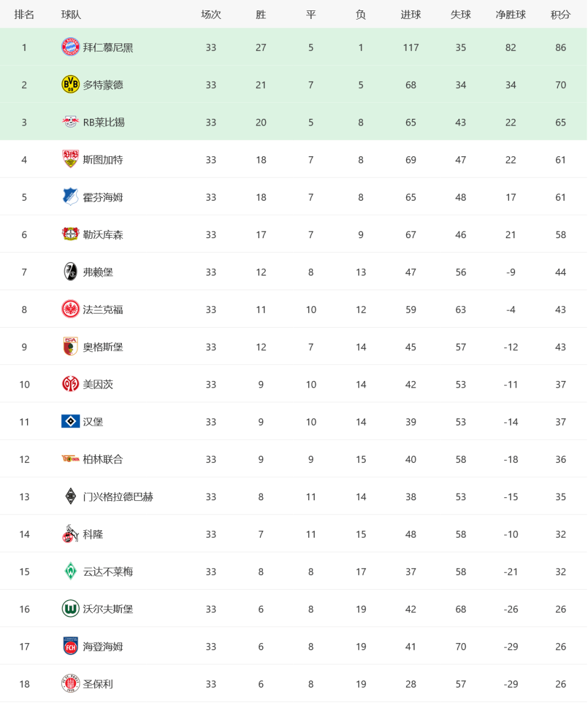
Task: Click the Hamburg SV diamond logo
Action: 70,421
